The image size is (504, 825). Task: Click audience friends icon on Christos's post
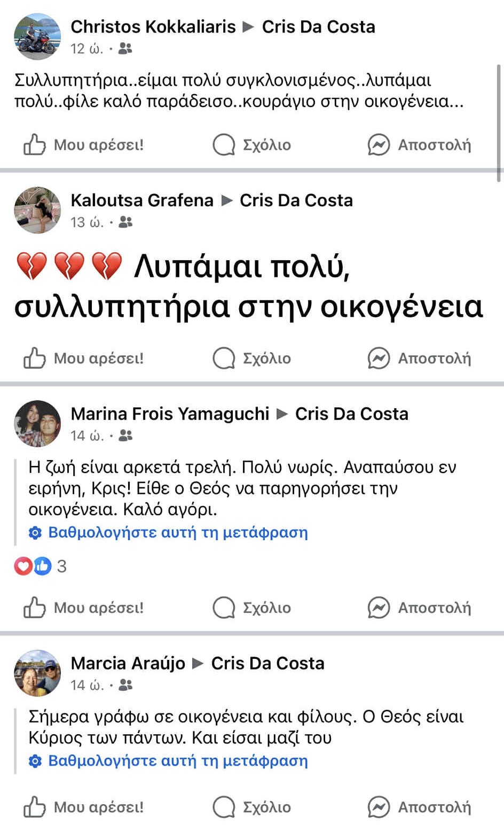[125, 49]
